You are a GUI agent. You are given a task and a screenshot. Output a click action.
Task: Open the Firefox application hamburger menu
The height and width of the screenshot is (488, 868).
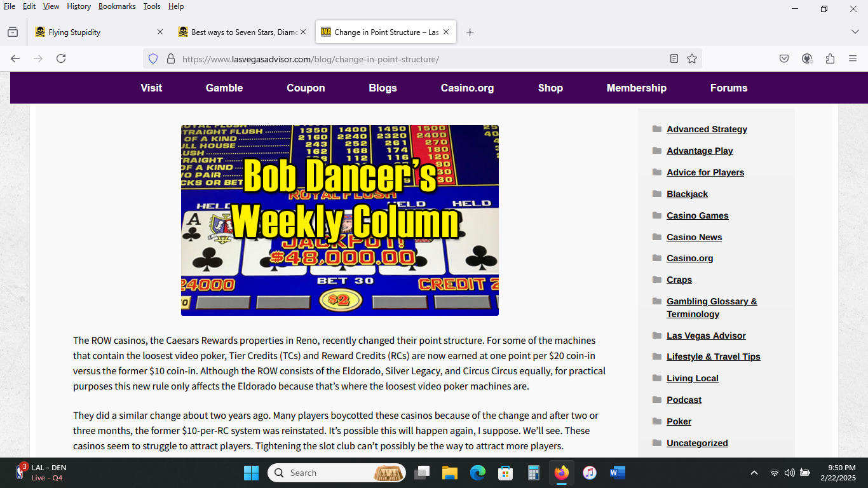(853, 58)
